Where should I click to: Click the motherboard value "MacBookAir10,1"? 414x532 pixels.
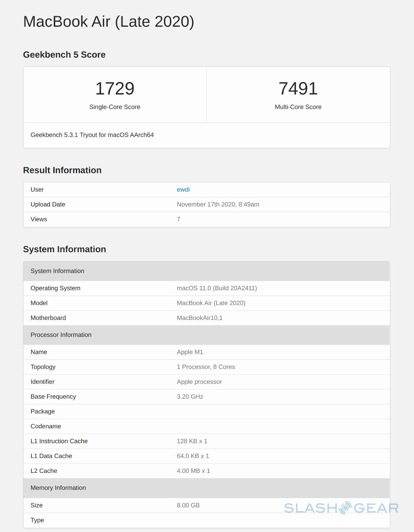(x=200, y=318)
